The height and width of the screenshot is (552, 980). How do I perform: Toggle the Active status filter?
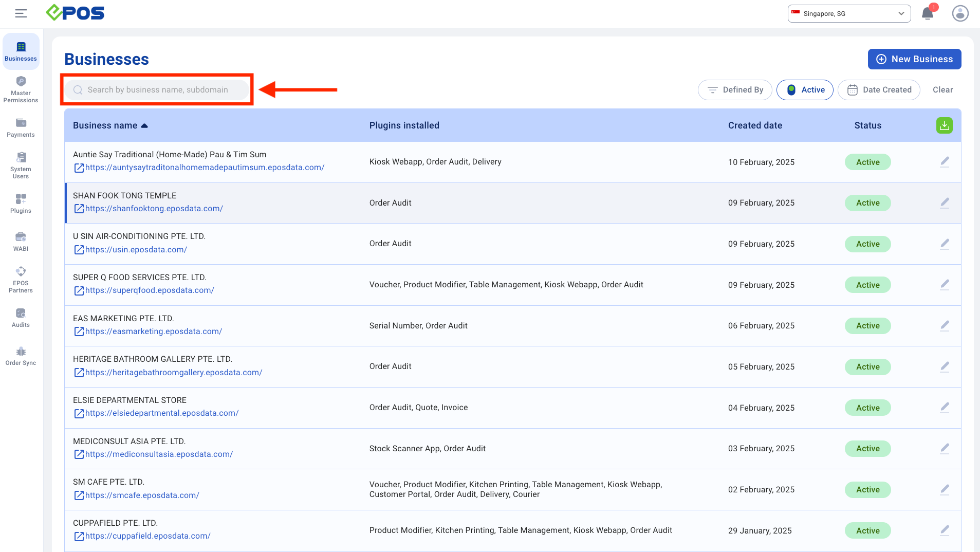click(x=805, y=90)
